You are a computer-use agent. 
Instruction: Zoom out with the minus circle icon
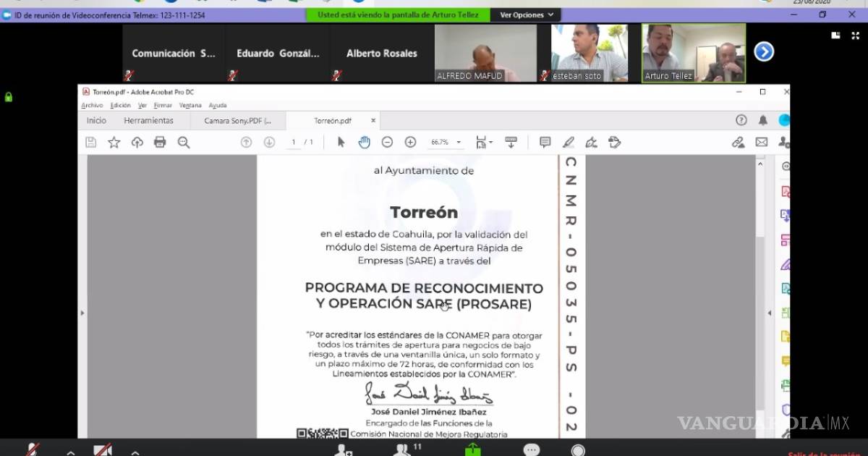point(387,143)
